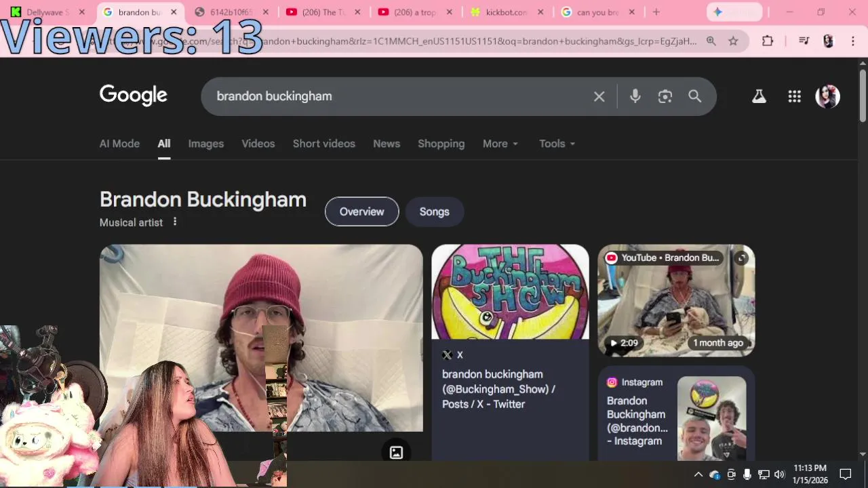The height and width of the screenshot is (488, 868).
Task: Click the Gemini sparkle button in title bar
Action: click(734, 12)
